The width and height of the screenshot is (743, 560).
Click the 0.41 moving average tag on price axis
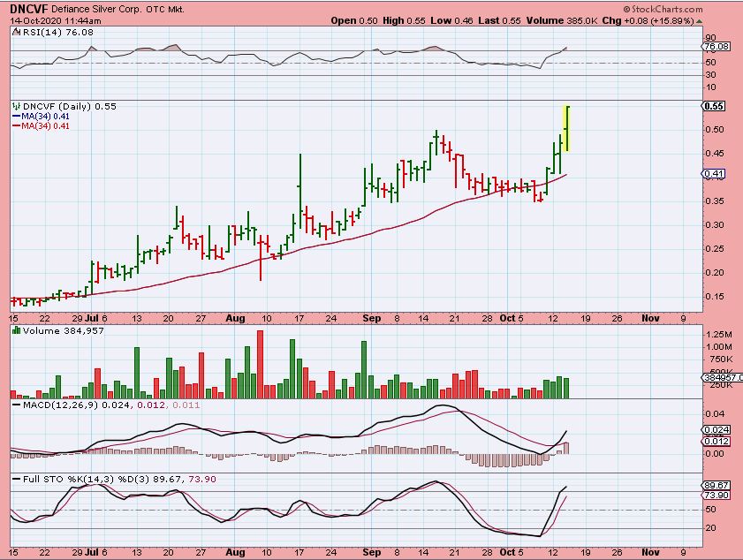(x=714, y=174)
